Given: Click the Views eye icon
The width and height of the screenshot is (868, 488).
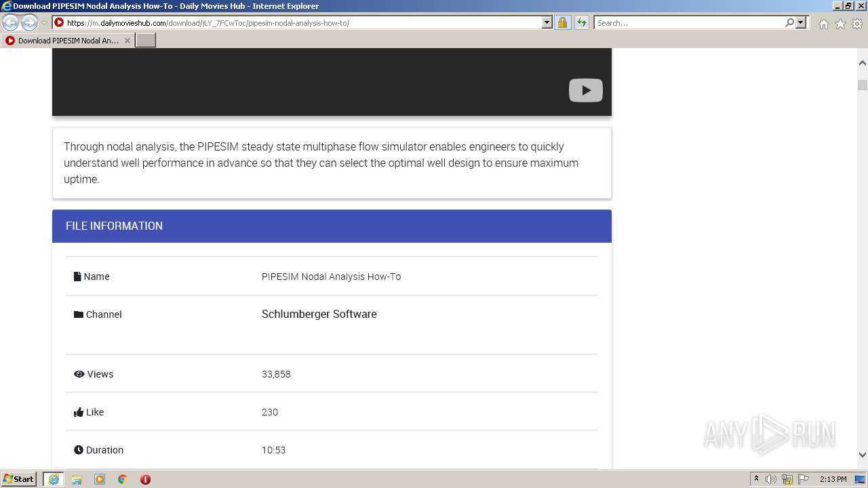Looking at the screenshot, I should tap(79, 374).
